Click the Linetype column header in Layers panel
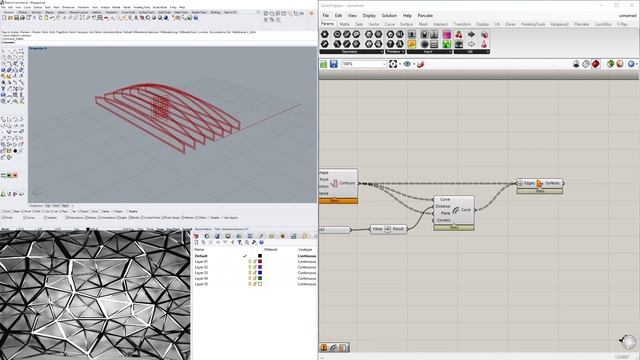 coord(305,249)
